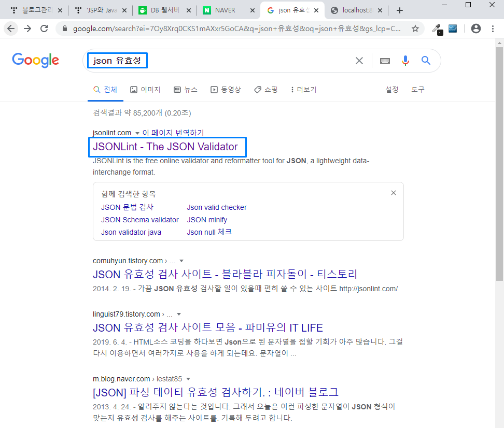Expand the m.blog.naver.com result dropdown arrow

coord(188,379)
